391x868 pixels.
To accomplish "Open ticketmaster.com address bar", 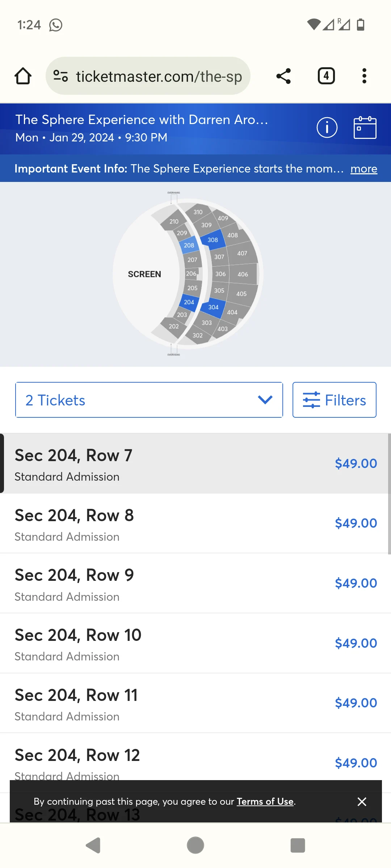I will (x=159, y=76).
